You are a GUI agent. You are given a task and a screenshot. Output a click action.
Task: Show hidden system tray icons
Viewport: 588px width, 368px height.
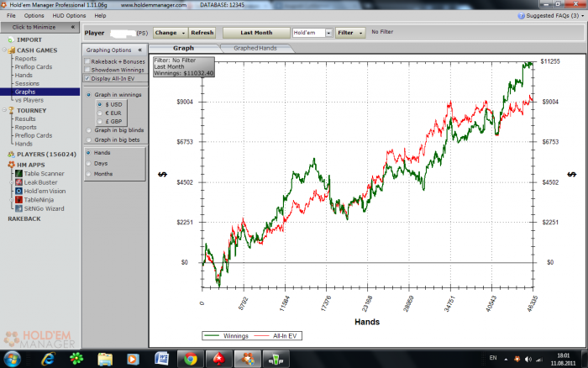506,360
